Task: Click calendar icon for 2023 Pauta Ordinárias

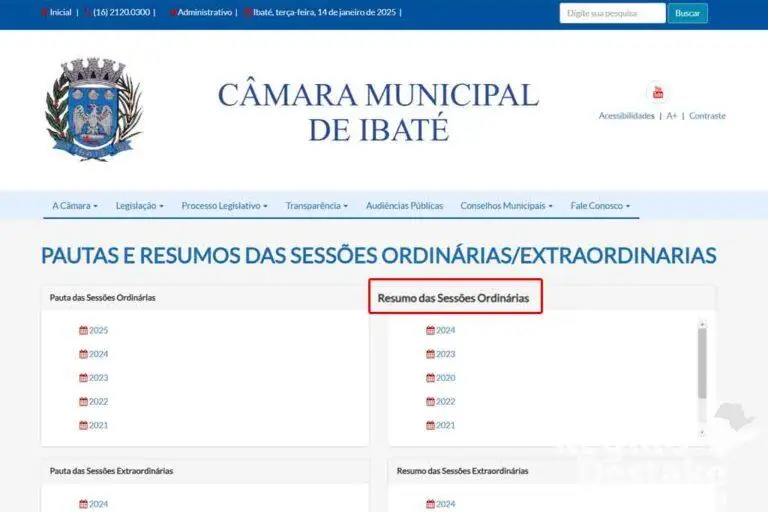Action: pyautogui.click(x=83, y=378)
